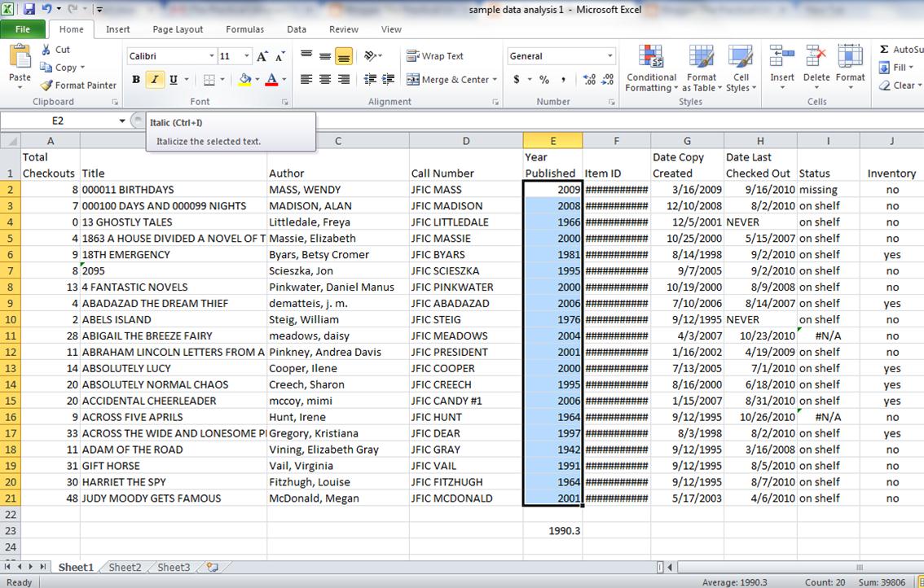
Task: Open the Merge & Center dropdown arrow
Action: 495,80
